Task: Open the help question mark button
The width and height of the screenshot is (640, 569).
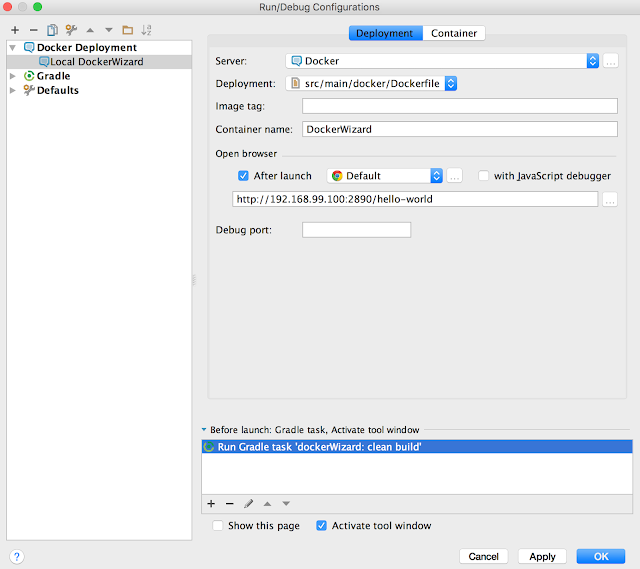Action: pyautogui.click(x=17, y=556)
